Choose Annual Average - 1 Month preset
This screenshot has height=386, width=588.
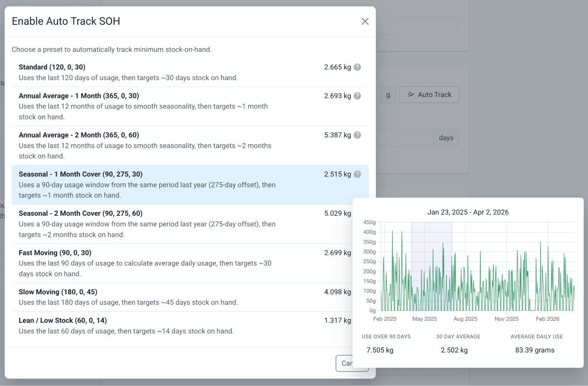(x=190, y=107)
